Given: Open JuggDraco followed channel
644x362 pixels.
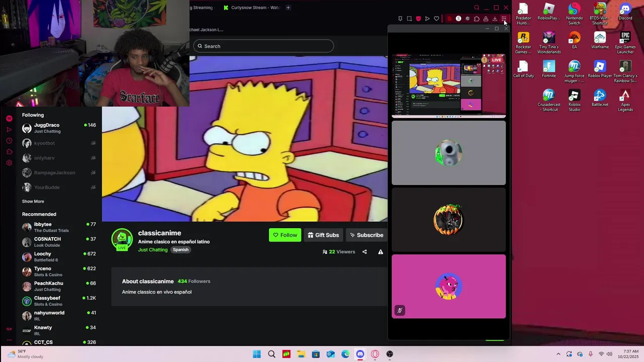Looking at the screenshot, I should coord(59,128).
